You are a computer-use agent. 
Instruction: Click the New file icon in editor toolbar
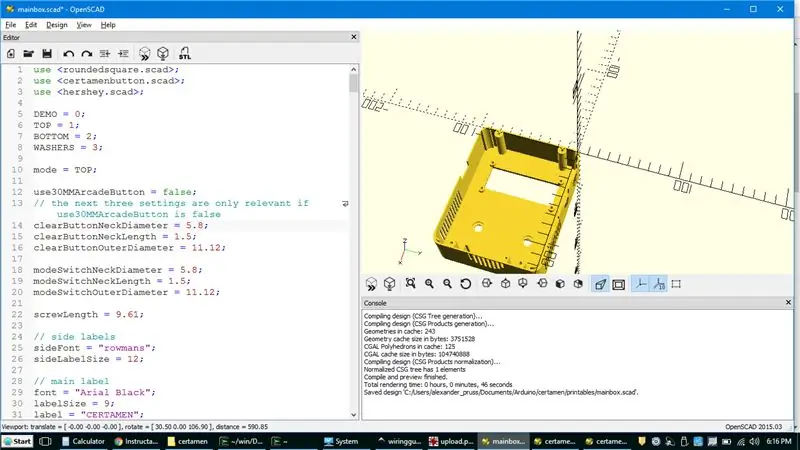tap(11, 54)
